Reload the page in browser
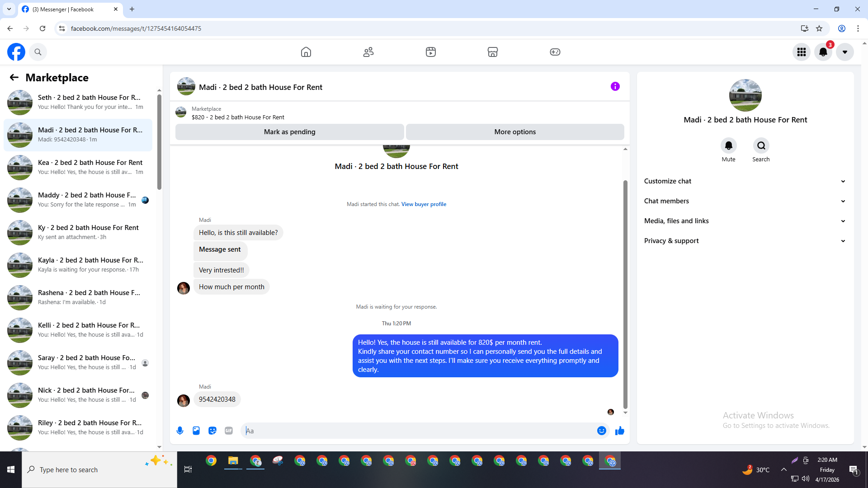Image resolution: width=868 pixels, height=488 pixels. pos(42,28)
